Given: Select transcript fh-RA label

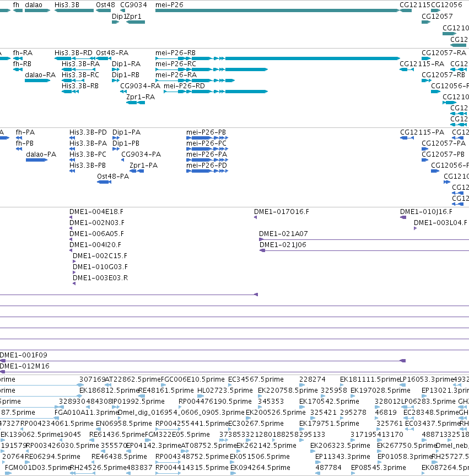Looking at the screenshot, I should click(x=23, y=53).
